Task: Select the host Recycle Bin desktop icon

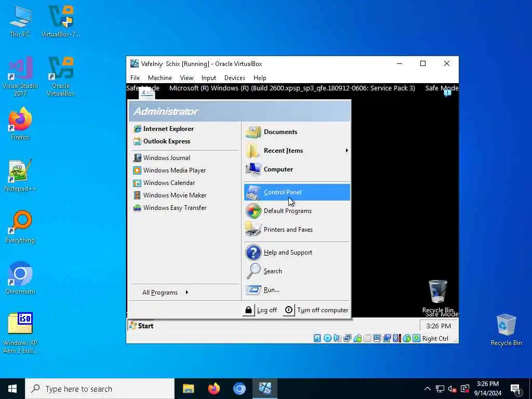Action: point(506,330)
